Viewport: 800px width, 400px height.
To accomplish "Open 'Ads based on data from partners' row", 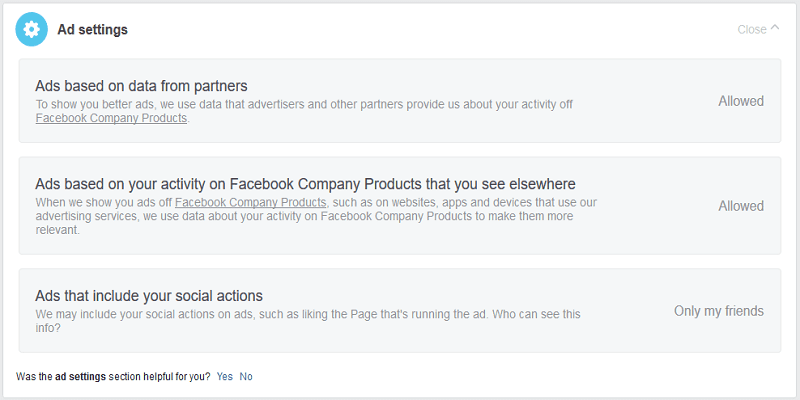I will (400, 101).
